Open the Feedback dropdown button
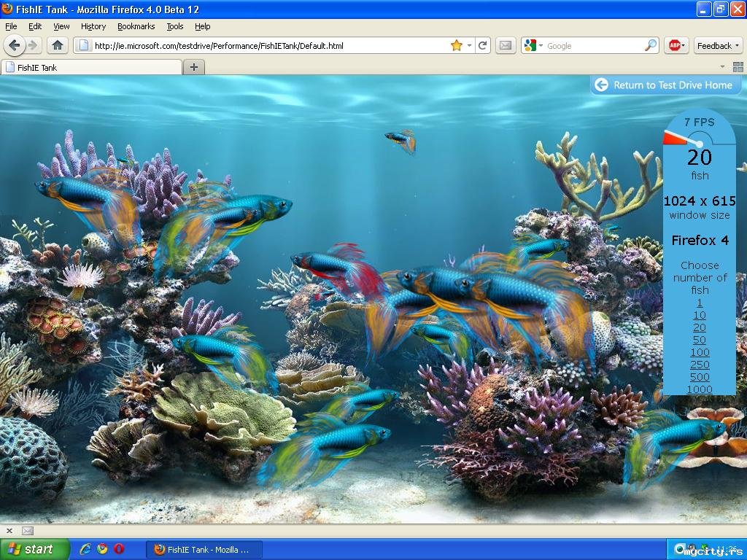747x560 pixels. click(x=718, y=45)
